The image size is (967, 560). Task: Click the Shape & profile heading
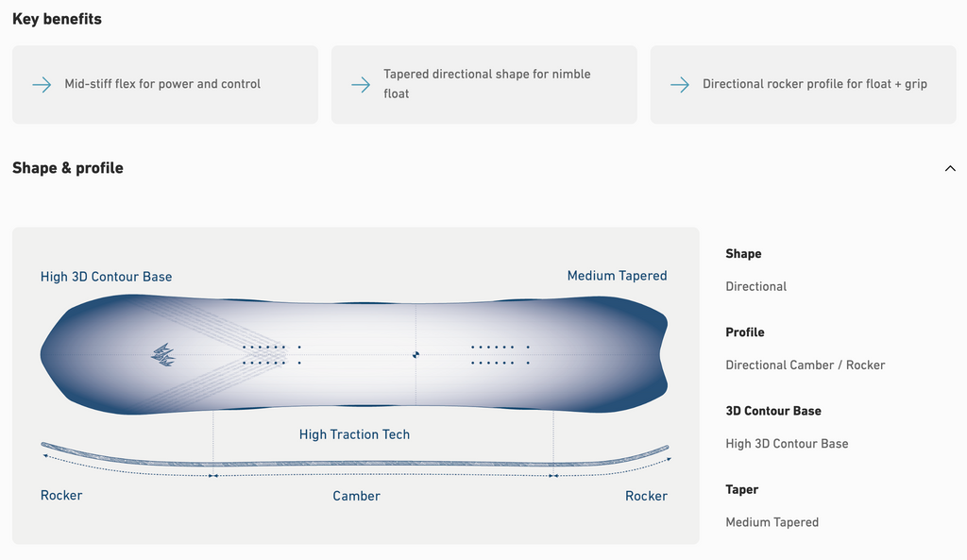tap(68, 168)
